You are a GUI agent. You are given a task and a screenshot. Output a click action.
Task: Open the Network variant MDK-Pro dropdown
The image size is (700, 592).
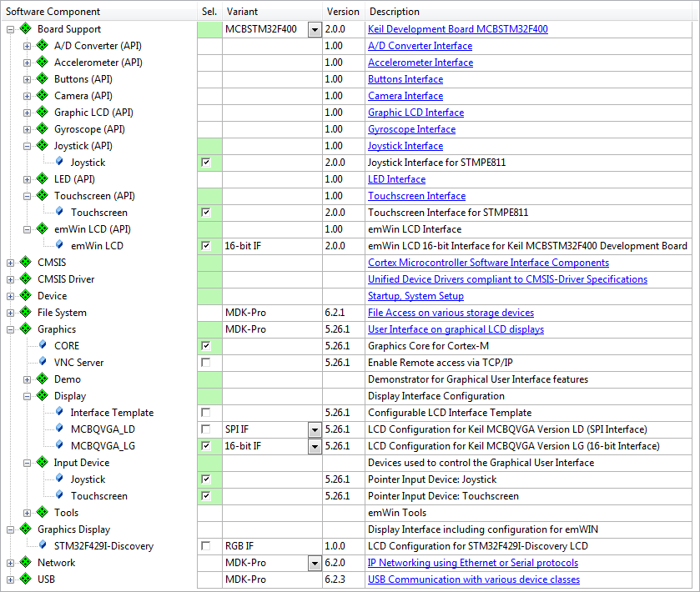[x=314, y=563]
